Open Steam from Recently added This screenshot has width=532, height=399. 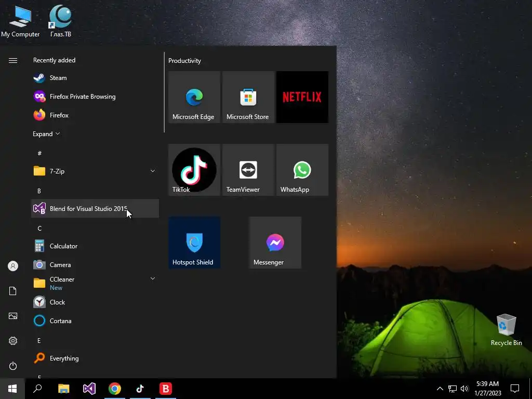click(95, 78)
